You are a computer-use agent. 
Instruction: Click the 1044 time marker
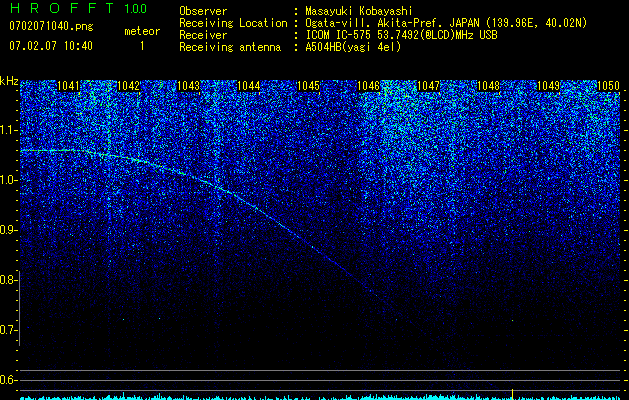pos(248,86)
